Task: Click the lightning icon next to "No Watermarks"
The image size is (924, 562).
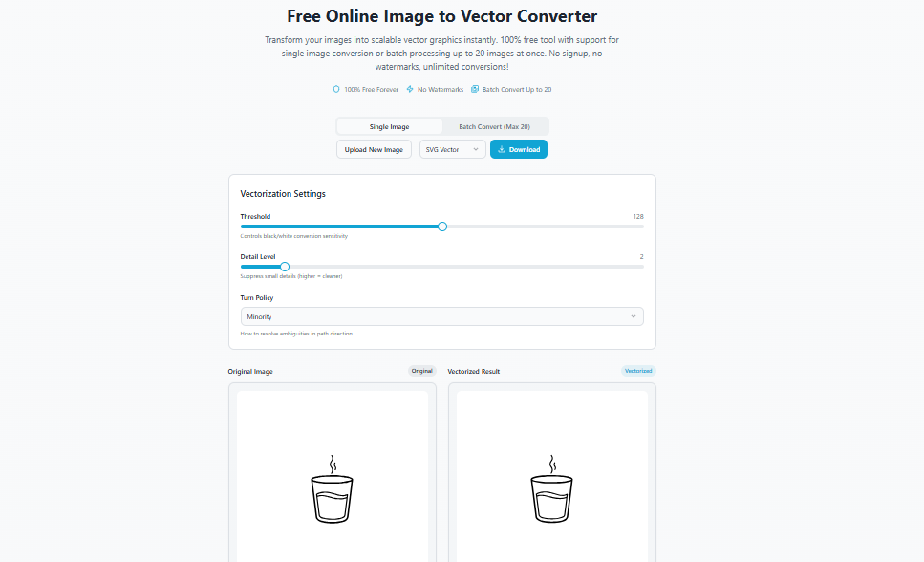Action: pyautogui.click(x=409, y=89)
